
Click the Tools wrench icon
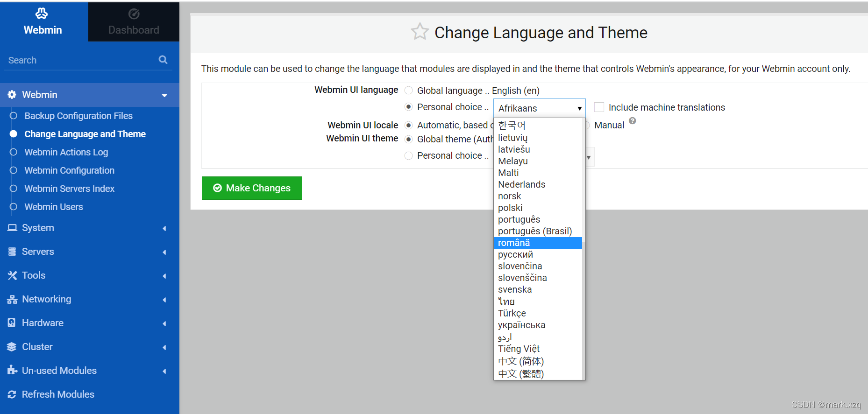point(12,275)
